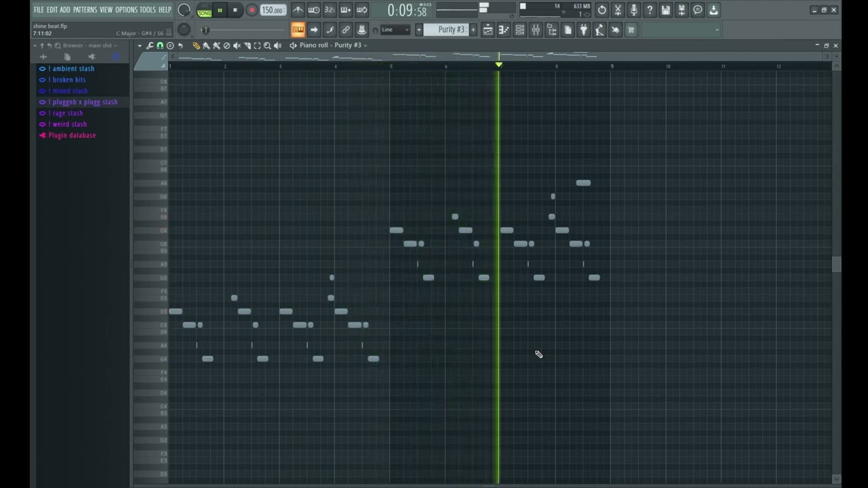
Task: Click the render/export as audio icon
Action: coord(682,10)
